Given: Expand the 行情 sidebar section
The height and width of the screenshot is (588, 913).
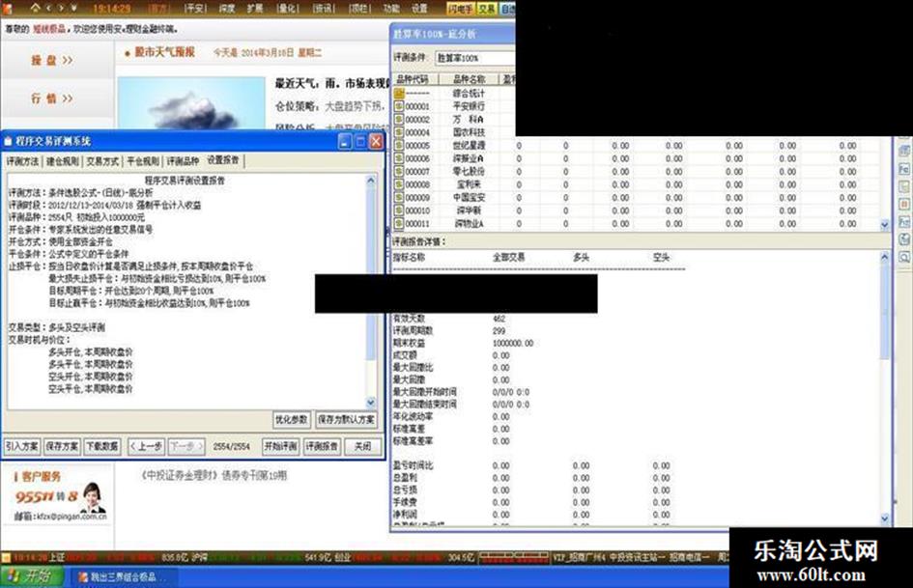Looking at the screenshot, I should coord(52,98).
